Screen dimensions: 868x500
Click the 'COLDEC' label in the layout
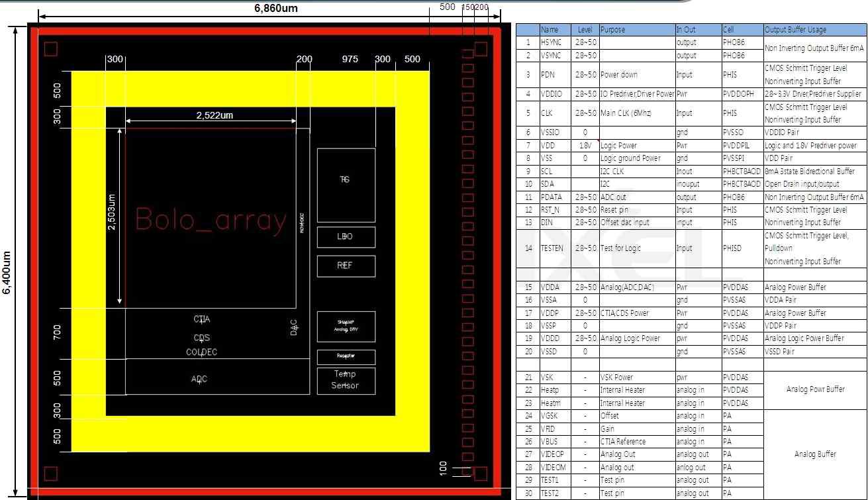click(201, 352)
